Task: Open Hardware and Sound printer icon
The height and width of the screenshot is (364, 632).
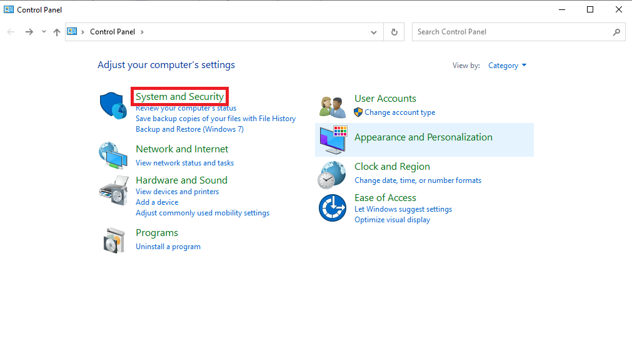Action: tap(114, 190)
